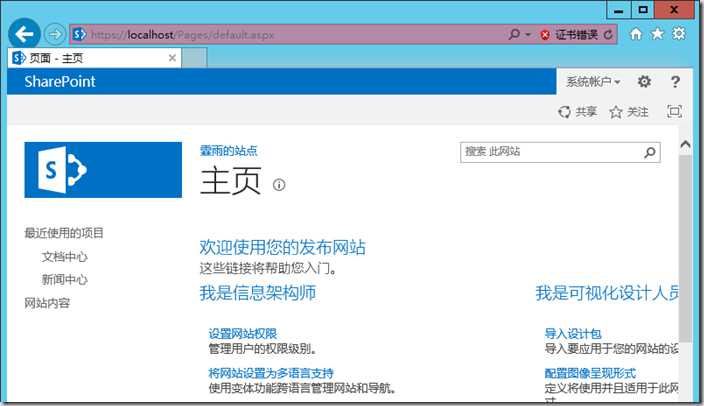Image resolution: width=704 pixels, height=406 pixels.
Task: Click the vertical scrollbar up arrow
Action: pos(685,144)
